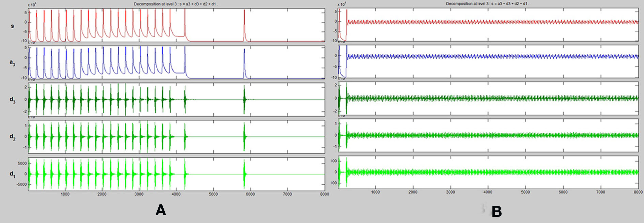The width and height of the screenshot is (644, 223).
Task: Click the 'x 10^4' exponent label above panel B
Action: (342, 4)
